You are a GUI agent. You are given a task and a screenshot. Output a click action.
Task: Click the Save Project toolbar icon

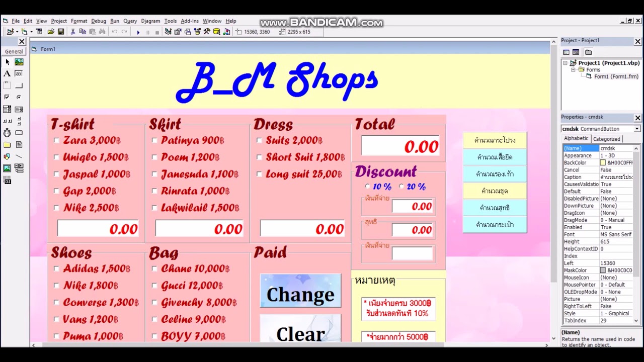61,32
